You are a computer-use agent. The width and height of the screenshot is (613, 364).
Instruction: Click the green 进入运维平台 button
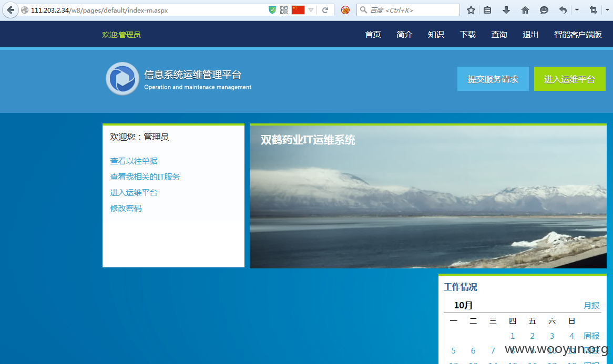569,79
